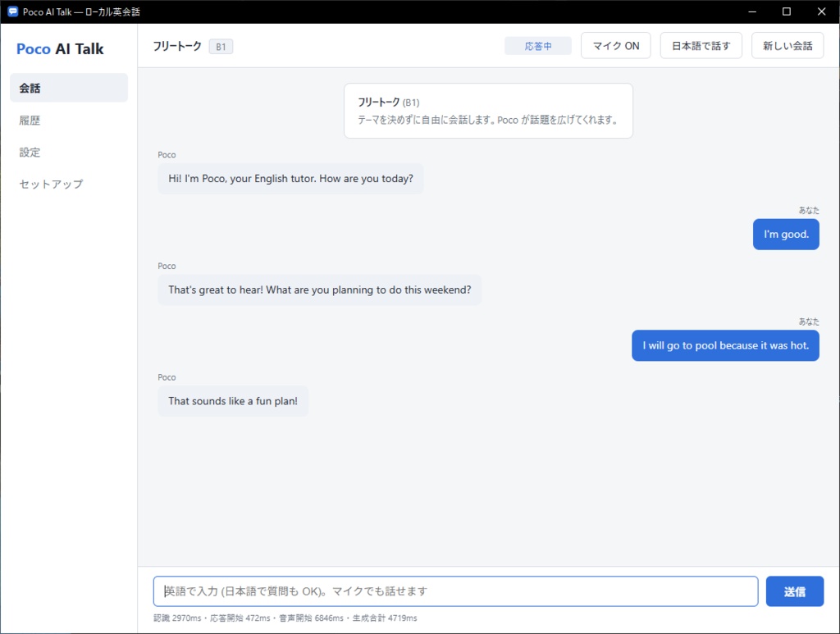The image size is (840, 634).
Task: Open the 会話 sidebar section
Action: point(69,88)
